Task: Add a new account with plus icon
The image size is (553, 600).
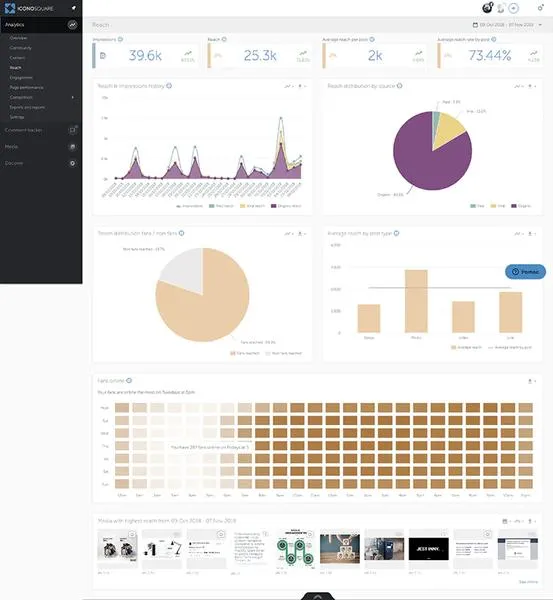Action: point(513,8)
